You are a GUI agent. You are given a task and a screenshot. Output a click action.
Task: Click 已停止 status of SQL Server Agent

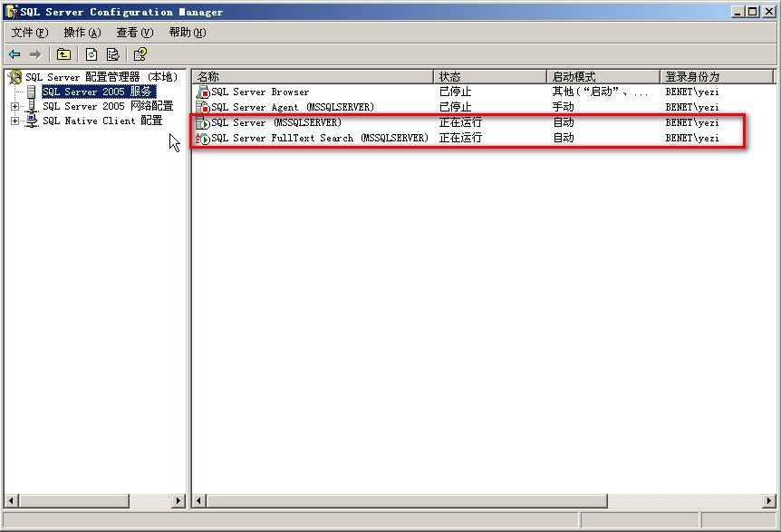(x=455, y=107)
